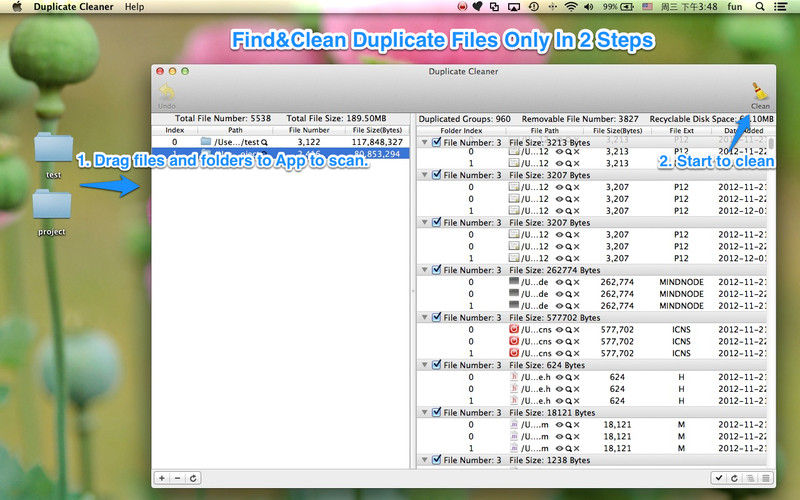Click the fun user name in menu bar

point(735,7)
